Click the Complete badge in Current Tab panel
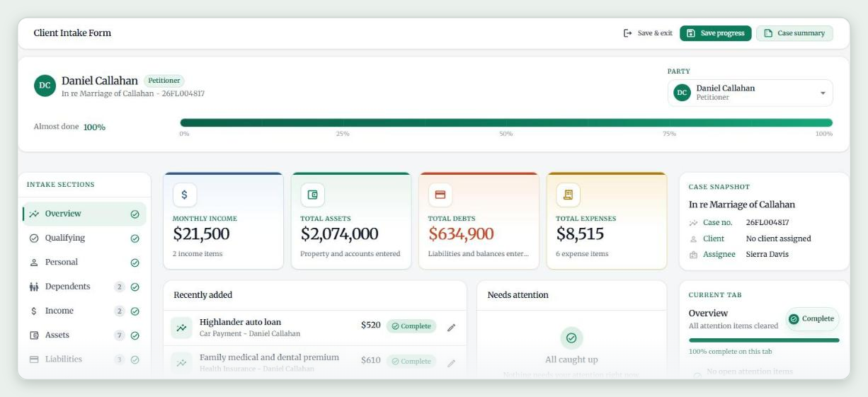This screenshot has height=397, width=868. tap(812, 319)
